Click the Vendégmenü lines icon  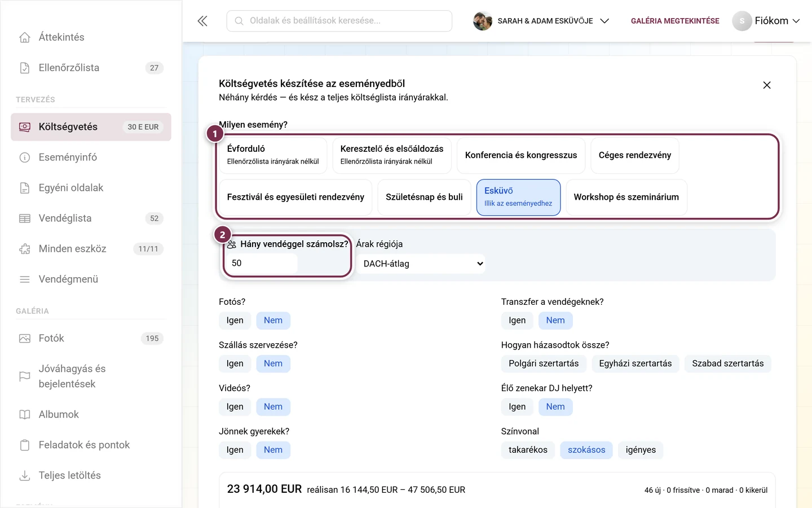[25, 279]
